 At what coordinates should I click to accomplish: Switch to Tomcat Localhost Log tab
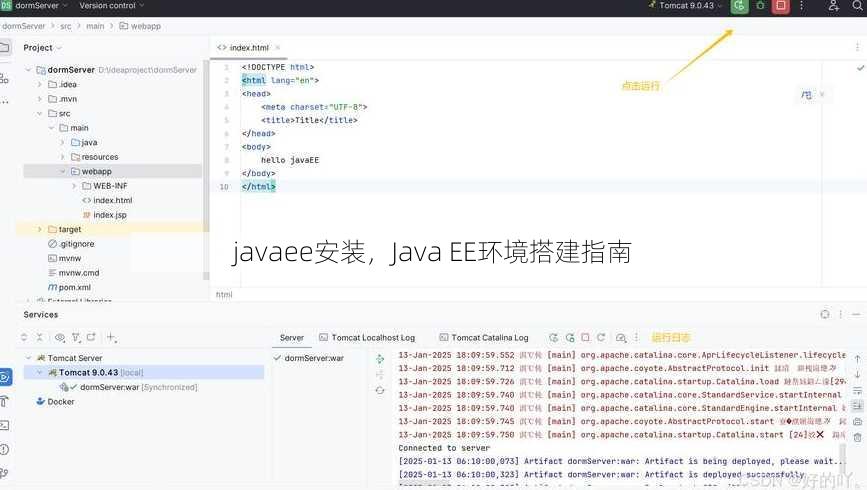pos(367,338)
